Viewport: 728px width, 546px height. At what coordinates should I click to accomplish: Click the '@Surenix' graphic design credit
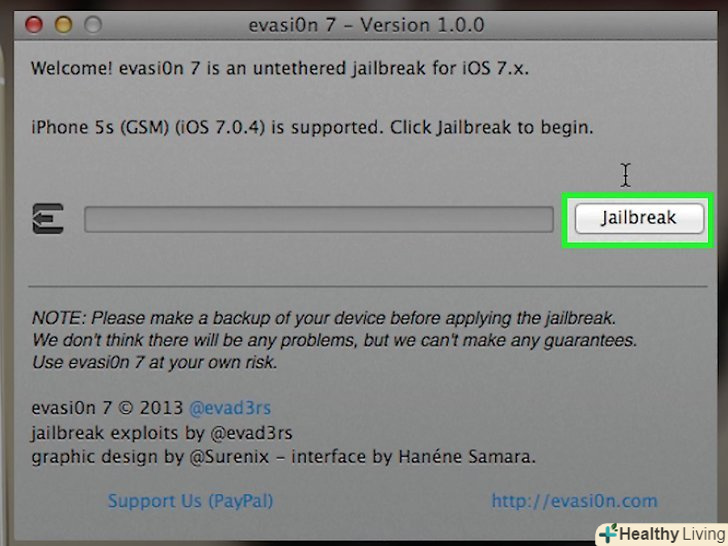[229, 457]
